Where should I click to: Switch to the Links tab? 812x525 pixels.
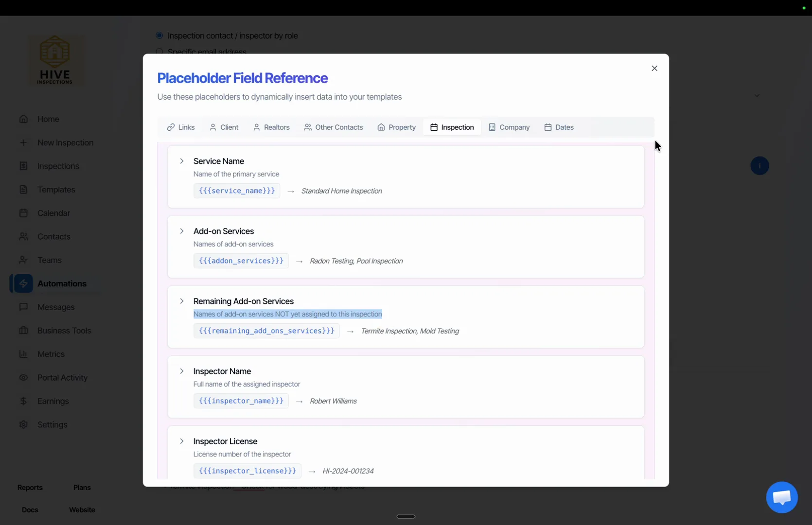point(181,127)
